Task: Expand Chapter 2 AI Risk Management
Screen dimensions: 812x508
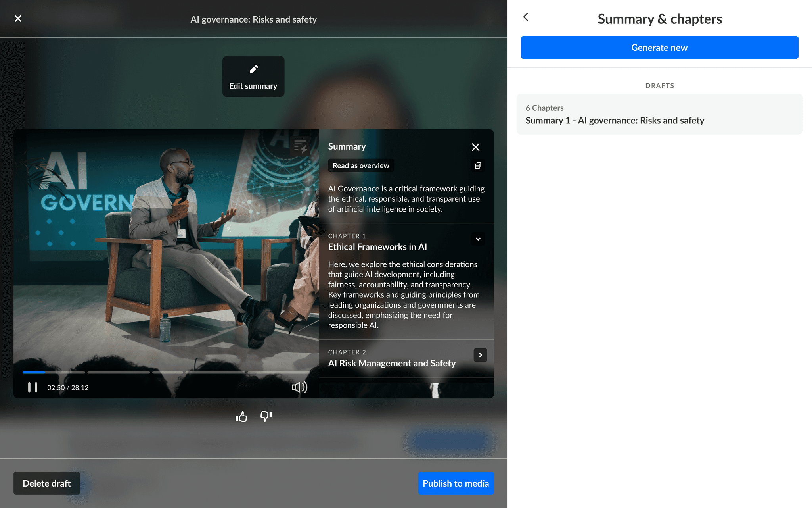Action: pyautogui.click(x=480, y=355)
